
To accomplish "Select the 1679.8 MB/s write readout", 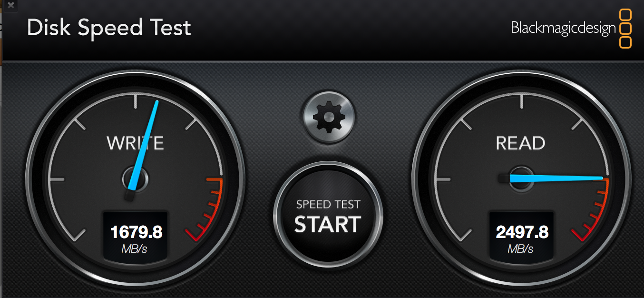I will point(136,238).
